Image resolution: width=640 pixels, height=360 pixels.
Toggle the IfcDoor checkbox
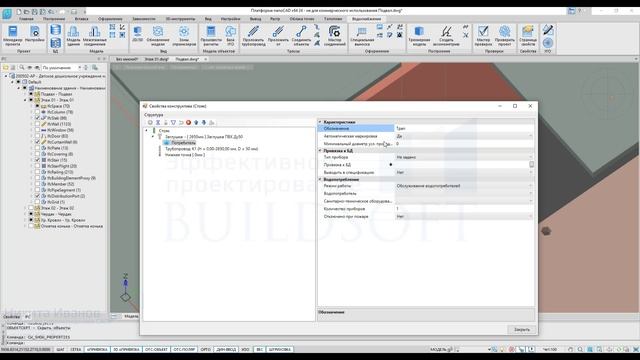click(x=38, y=136)
